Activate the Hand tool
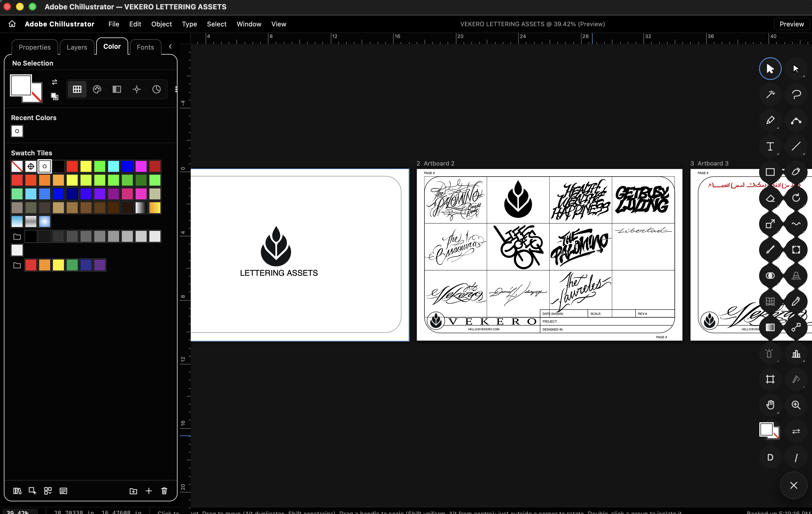This screenshot has width=812, height=514. click(x=770, y=405)
